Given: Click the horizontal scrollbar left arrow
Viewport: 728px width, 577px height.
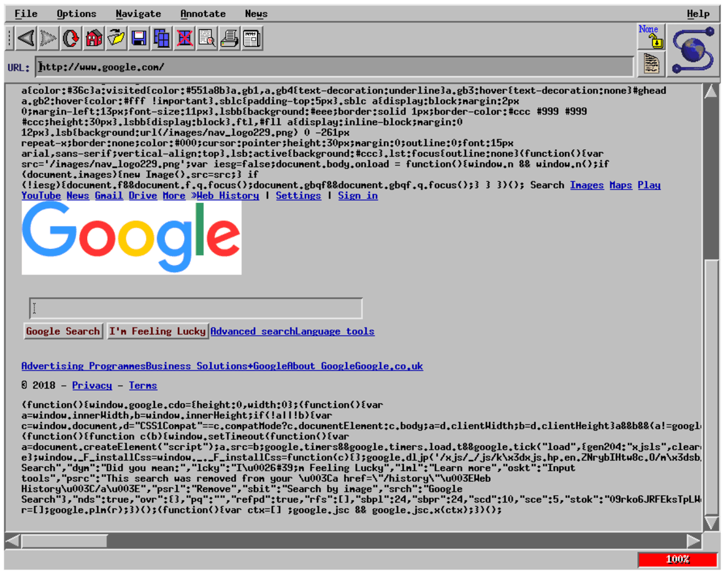Looking at the screenshot, I should pyautogui.click(x=12, y=541).
